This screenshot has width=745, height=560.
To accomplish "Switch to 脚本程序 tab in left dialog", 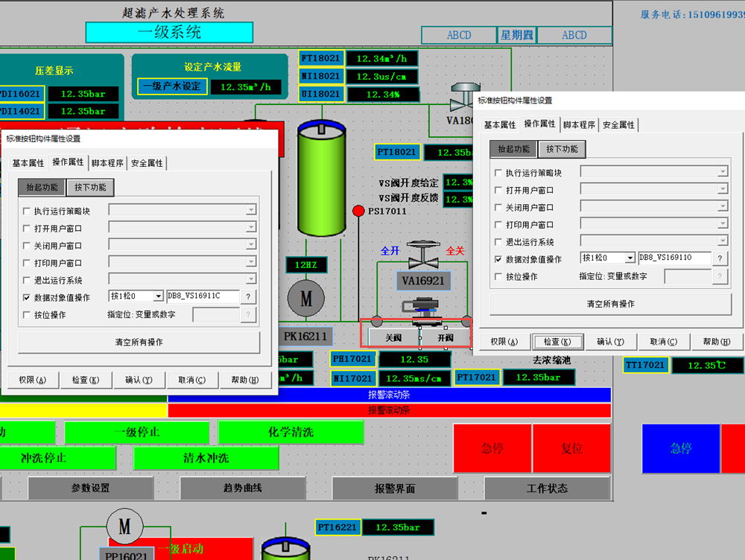I will (x=108, y=163).
